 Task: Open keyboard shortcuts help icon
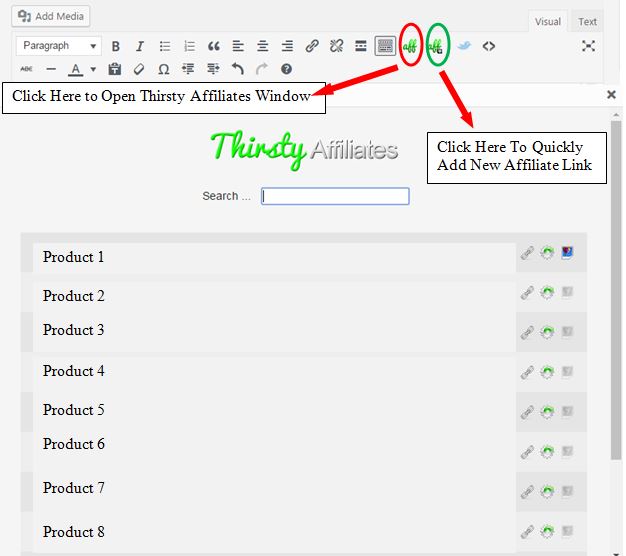pos(286,69)
